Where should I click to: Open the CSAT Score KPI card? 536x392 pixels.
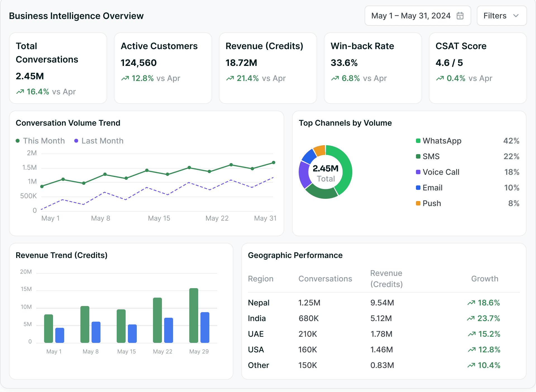pyautogui.click(x=478, y=68)
